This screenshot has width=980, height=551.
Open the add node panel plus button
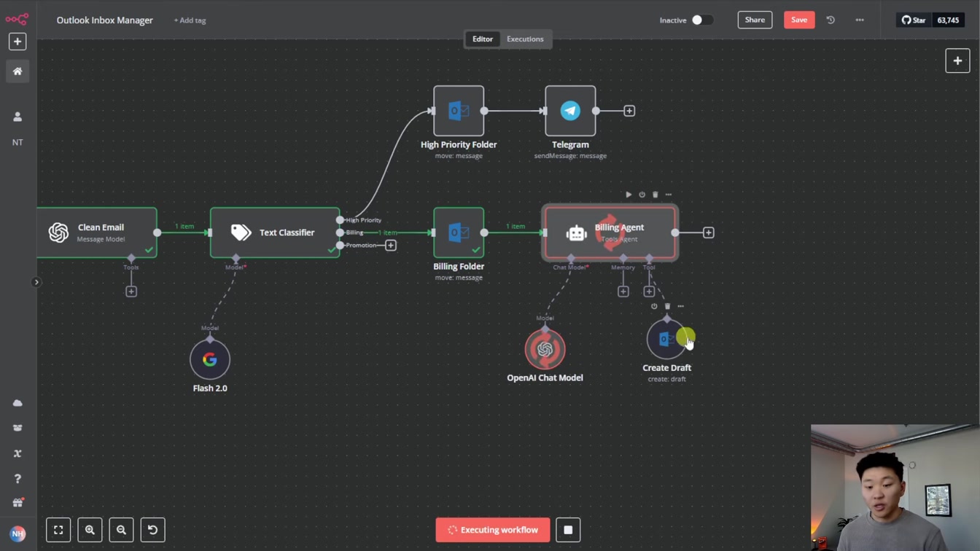957,61
